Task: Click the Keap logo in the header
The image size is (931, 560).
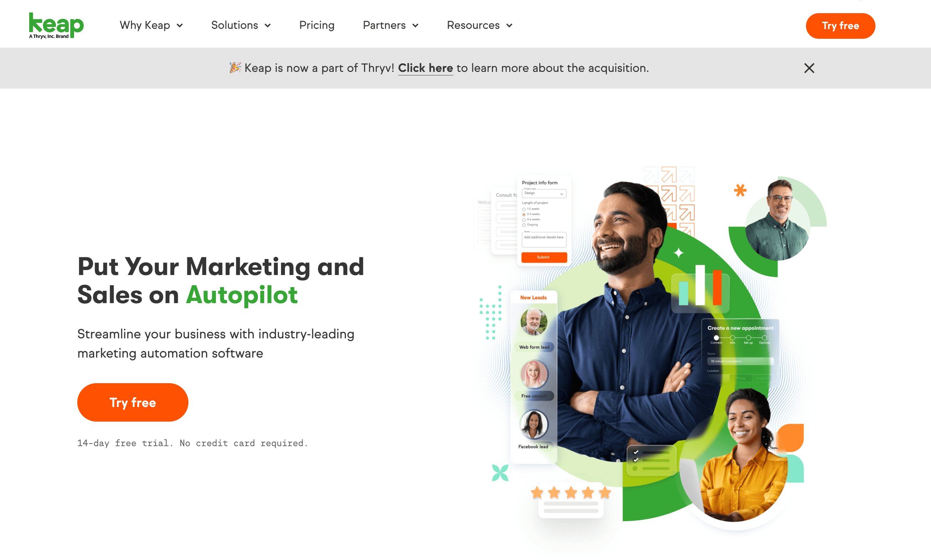Action: [56, 25]
